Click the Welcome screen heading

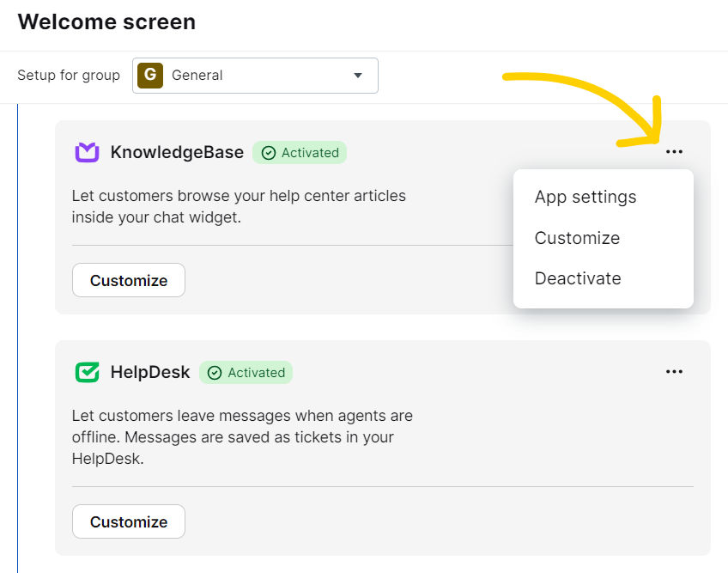106,21
